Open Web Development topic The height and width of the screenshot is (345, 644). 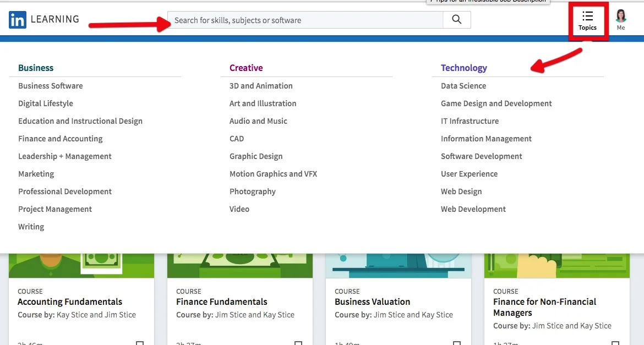[x=473, y=209]
